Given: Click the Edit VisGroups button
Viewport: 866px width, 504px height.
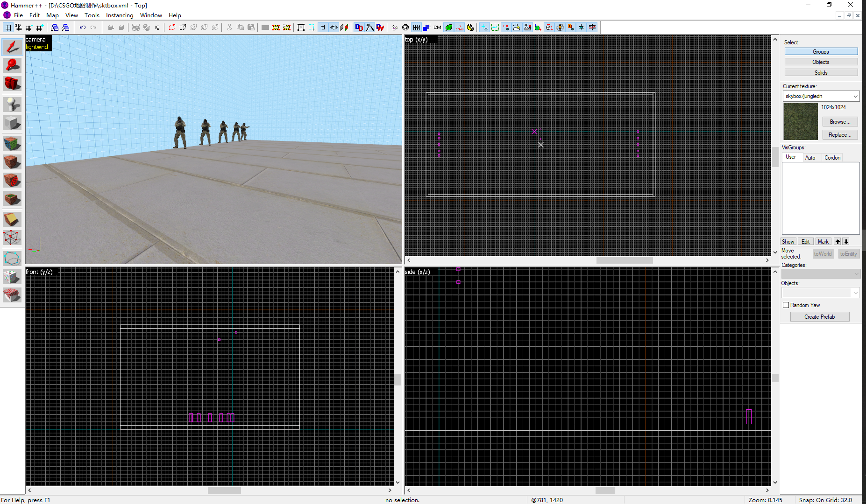Looking at the screenshot, I should [x=805, y=242].
